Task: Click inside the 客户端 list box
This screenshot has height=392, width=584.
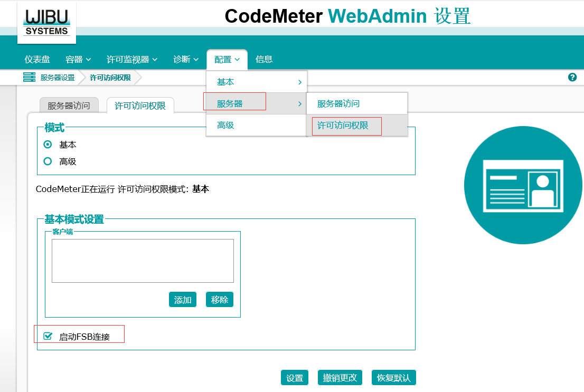Action: tap(143, 261)
